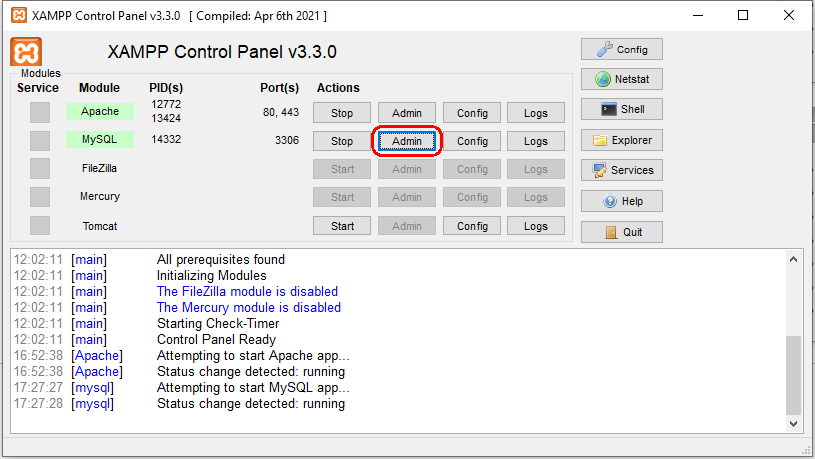Quit the XAMPP control panel
The height and width of the screenshot is (459, 815).
pyautogui.click(x=621, y=232)
